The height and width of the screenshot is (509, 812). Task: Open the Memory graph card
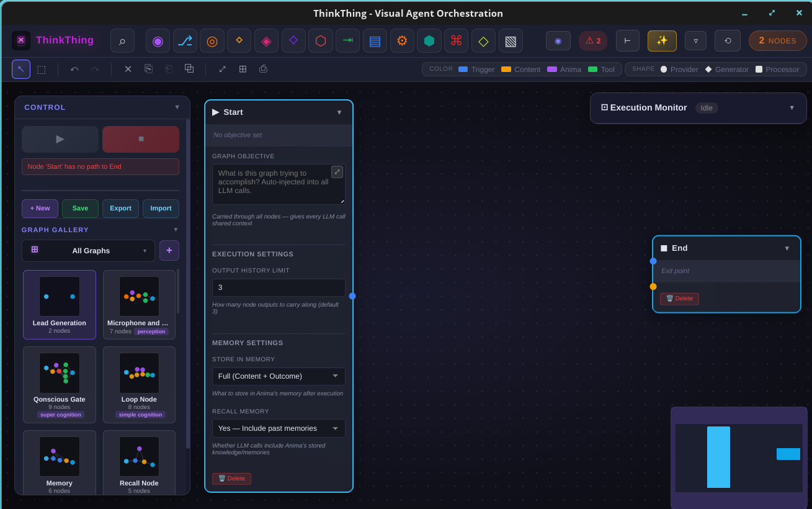click(60, 462)
